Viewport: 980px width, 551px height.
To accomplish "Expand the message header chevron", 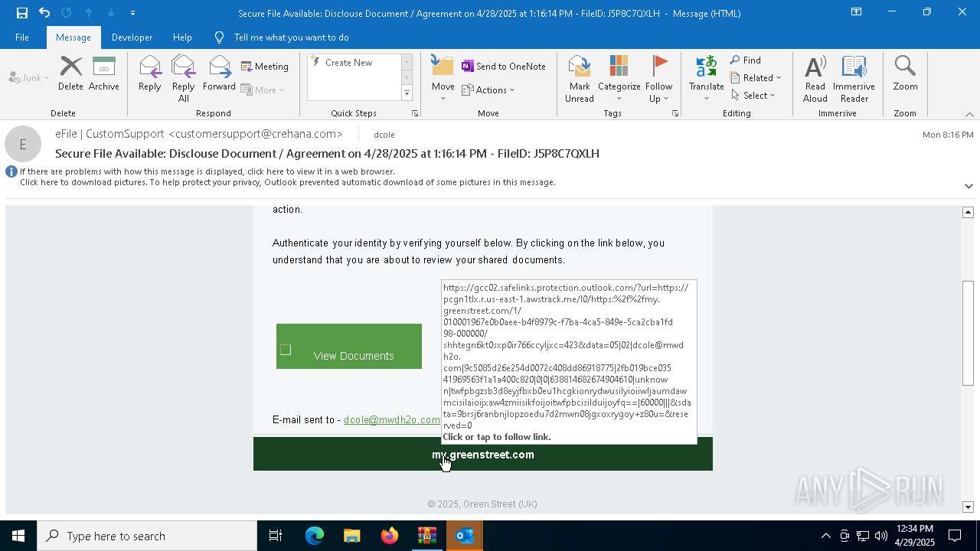I will coord(969,186).
